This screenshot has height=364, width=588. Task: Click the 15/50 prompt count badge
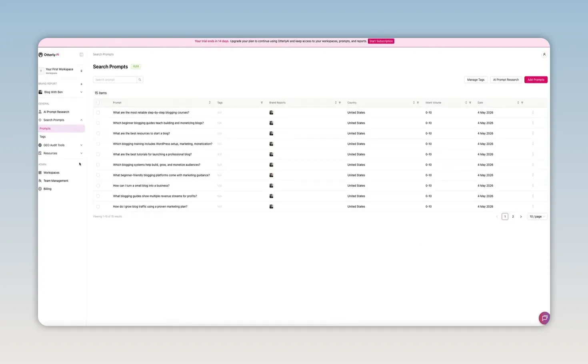pyautogui.click(x=136, y=66)
